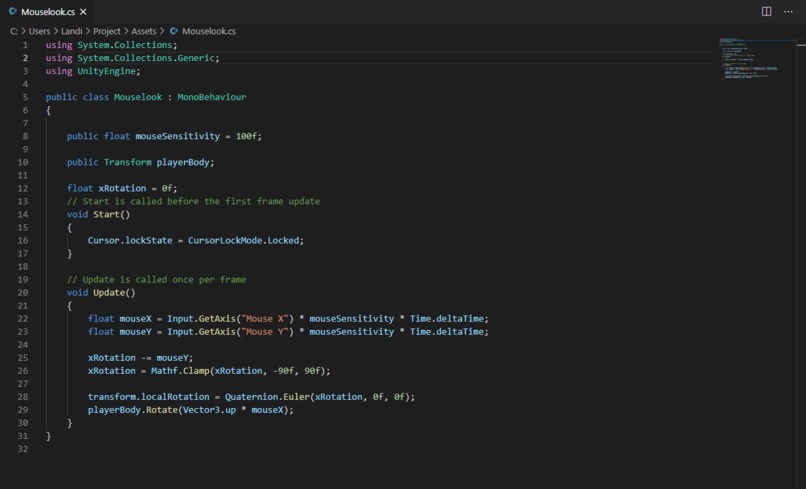Click the C# file icon in the tab
Image resolution: width=806 pixels, height=489 pixels.
tap(13, 11)
